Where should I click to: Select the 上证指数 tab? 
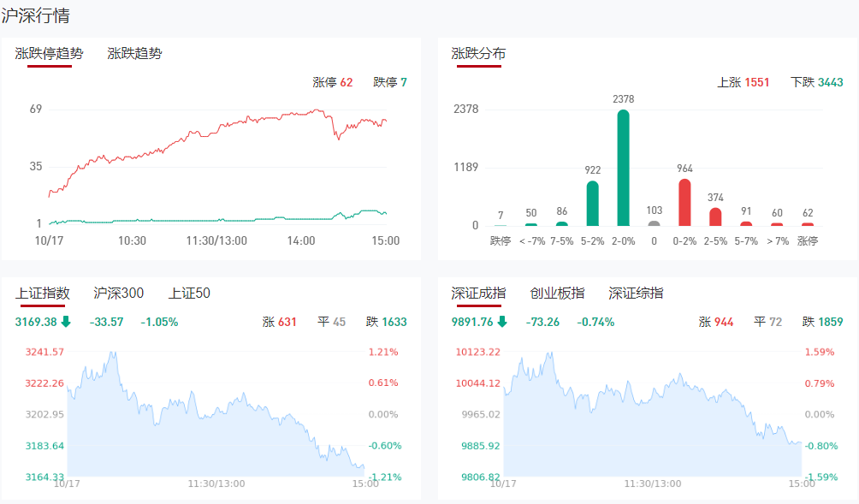42,293
